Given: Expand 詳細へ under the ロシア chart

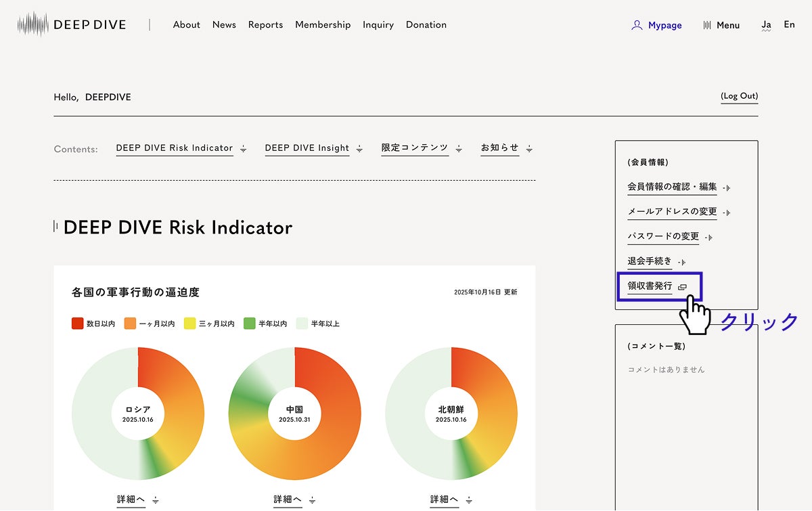Looking at the screenshot, I should pos(131,499).
